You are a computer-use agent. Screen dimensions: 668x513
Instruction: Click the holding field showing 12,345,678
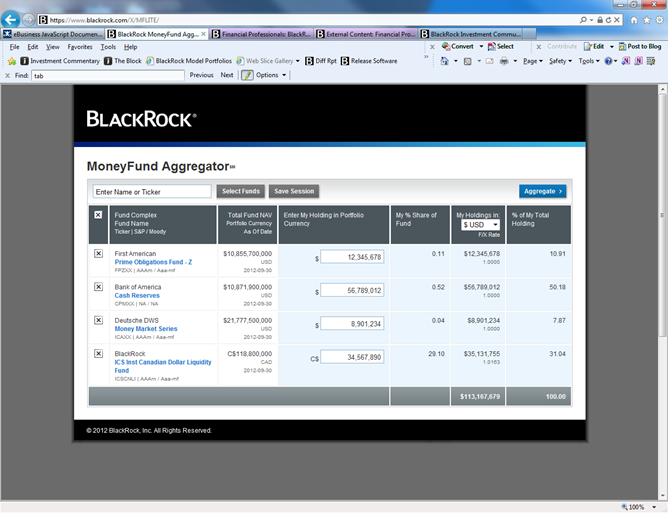click(x=352, y=257)
